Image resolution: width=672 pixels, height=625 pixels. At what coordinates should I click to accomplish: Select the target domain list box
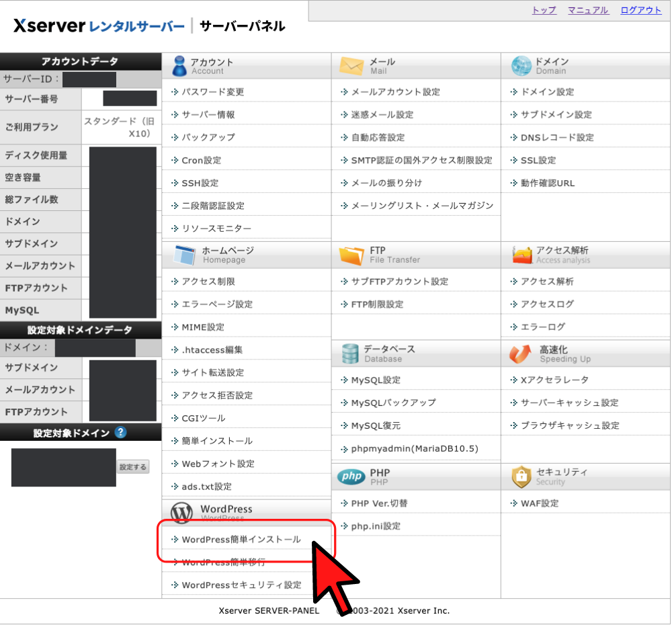(x=63, y=467)
